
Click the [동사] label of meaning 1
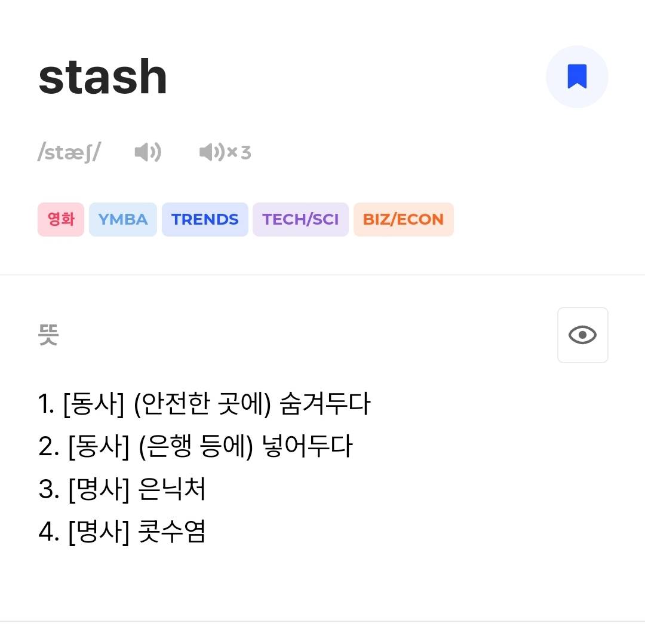click(93, 404)
